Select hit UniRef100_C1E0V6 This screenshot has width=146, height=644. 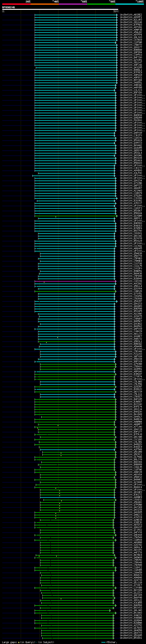coord(131,281)
